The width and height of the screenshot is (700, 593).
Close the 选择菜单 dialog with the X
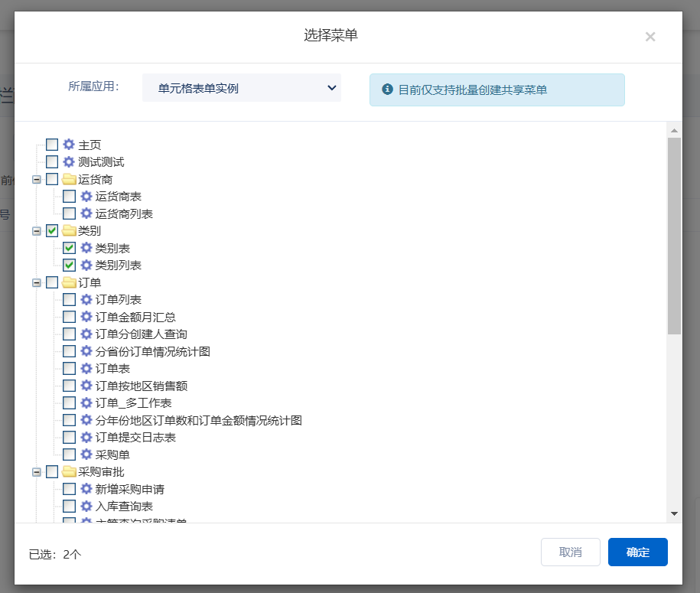point(650,37)
